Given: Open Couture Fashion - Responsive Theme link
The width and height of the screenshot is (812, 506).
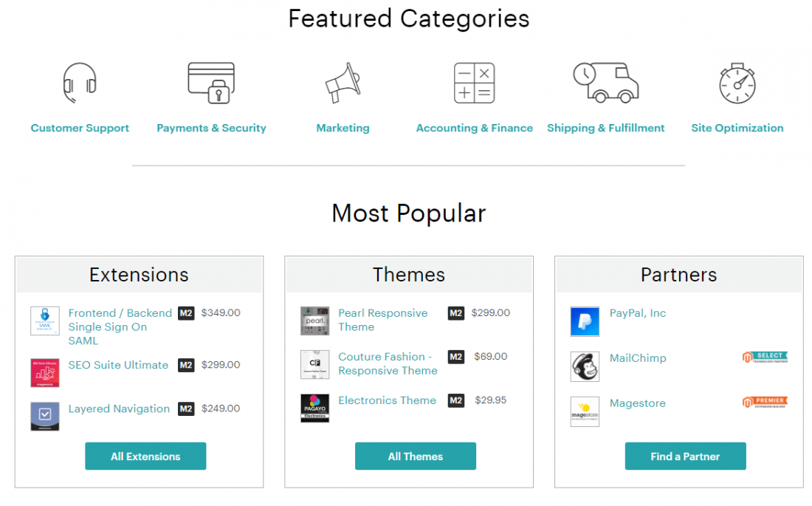Looking at the screenshot, I should point(388,363).
